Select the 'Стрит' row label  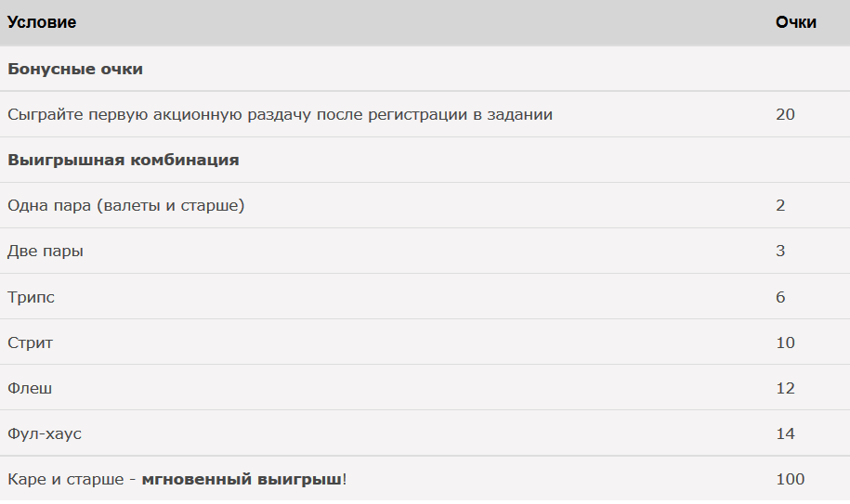click(x=31, y=342)
